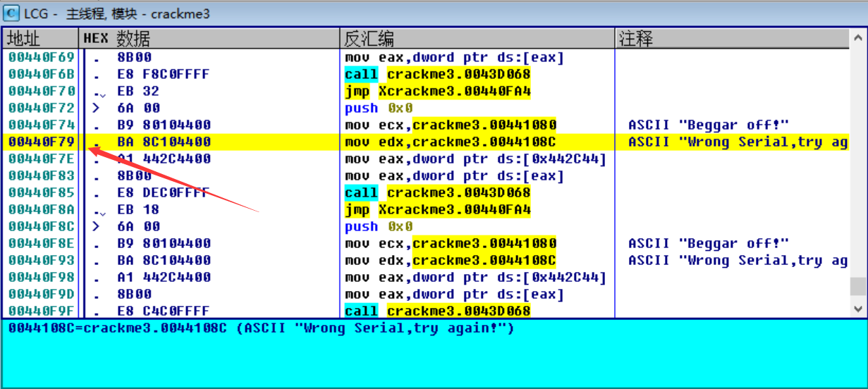Click hex bytes E8 DEC0FFFF
The image size is (868, 389).
164,192
